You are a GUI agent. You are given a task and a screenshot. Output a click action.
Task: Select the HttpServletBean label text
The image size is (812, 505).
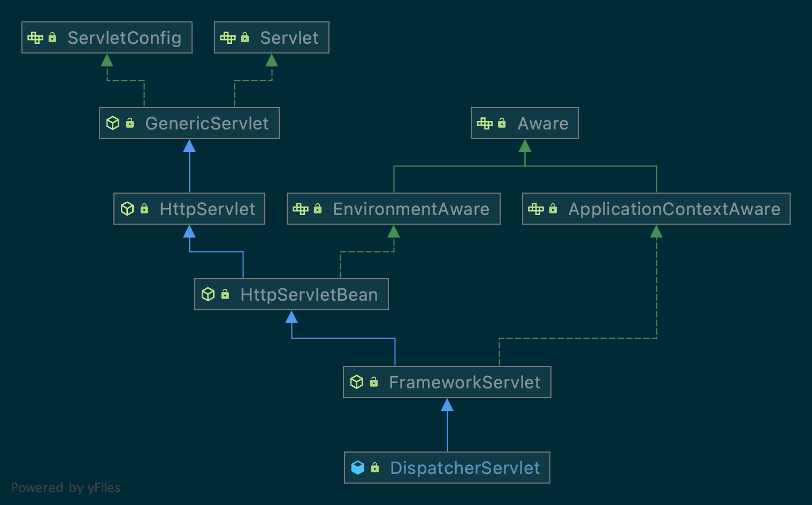pos(309,295)
